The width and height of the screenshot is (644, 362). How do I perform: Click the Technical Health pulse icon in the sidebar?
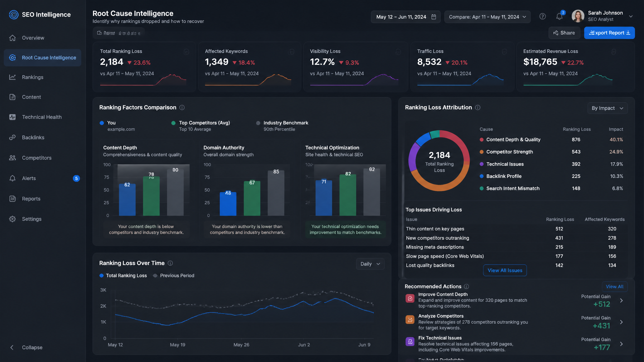12,117
